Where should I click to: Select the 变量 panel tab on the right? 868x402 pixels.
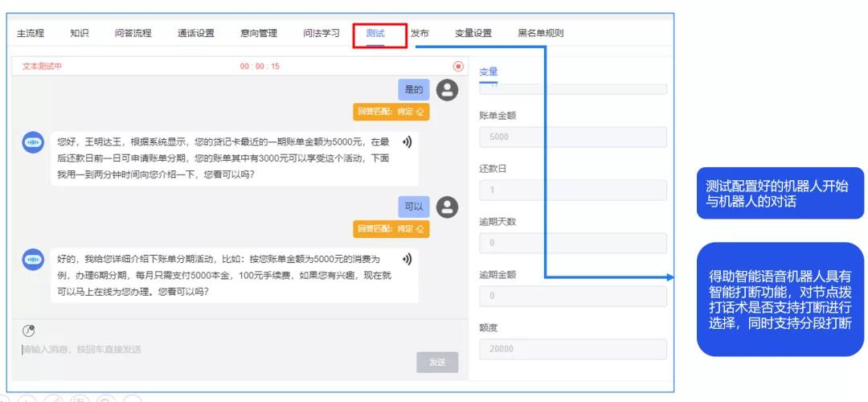coord(489,72)
